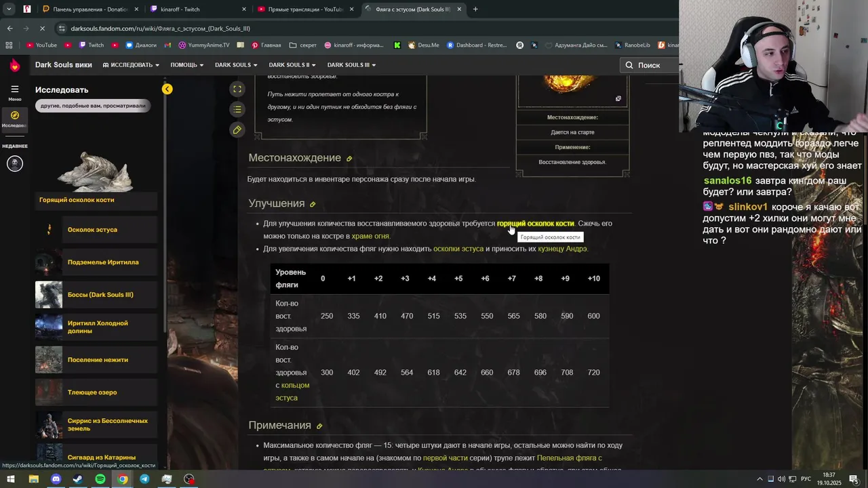This screenshot has width=868, height=488.
Task: Expand the Dark Souls III navigation dropdown
Action: (x=351, y=65)
